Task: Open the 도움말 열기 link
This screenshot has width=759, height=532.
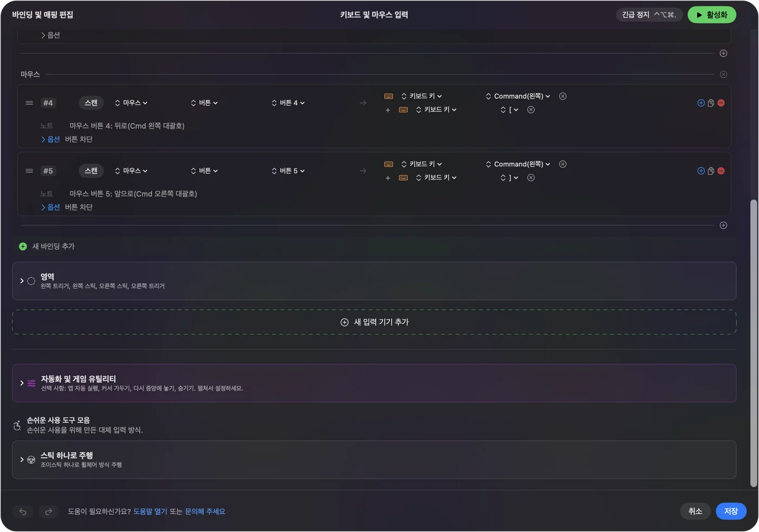Action: [150, 511]
